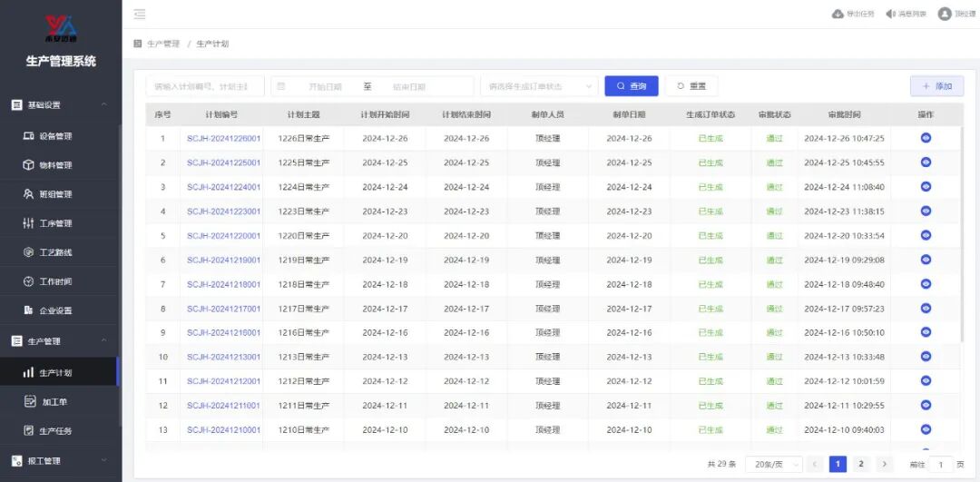Click the 班组管理 people icon
This screenshot has width=980, height=482.
click(28, 194)
